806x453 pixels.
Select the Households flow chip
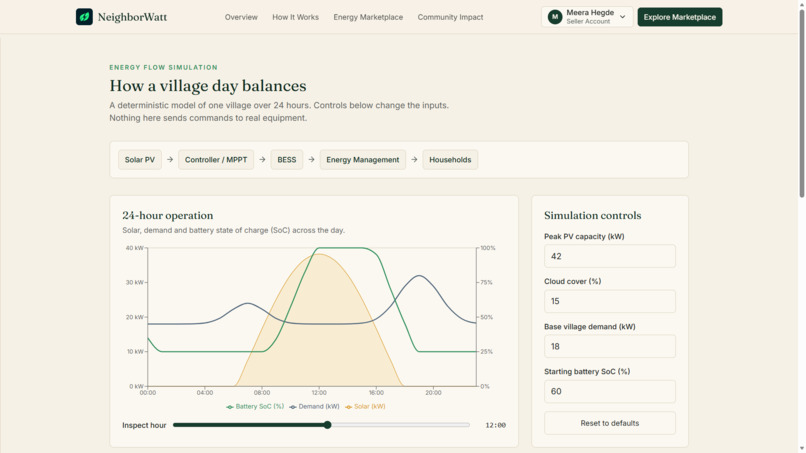point(450,160)
